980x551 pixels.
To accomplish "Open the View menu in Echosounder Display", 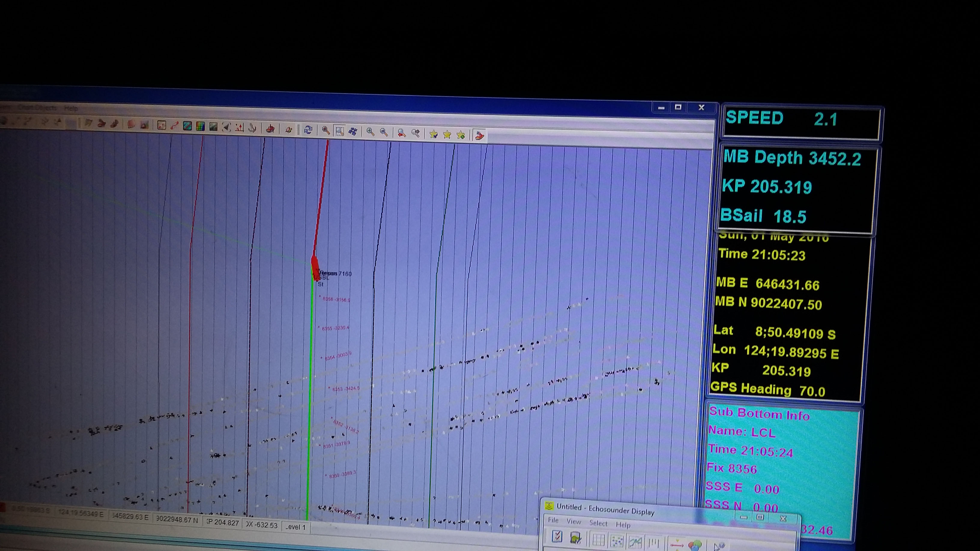I will (574, 522).
